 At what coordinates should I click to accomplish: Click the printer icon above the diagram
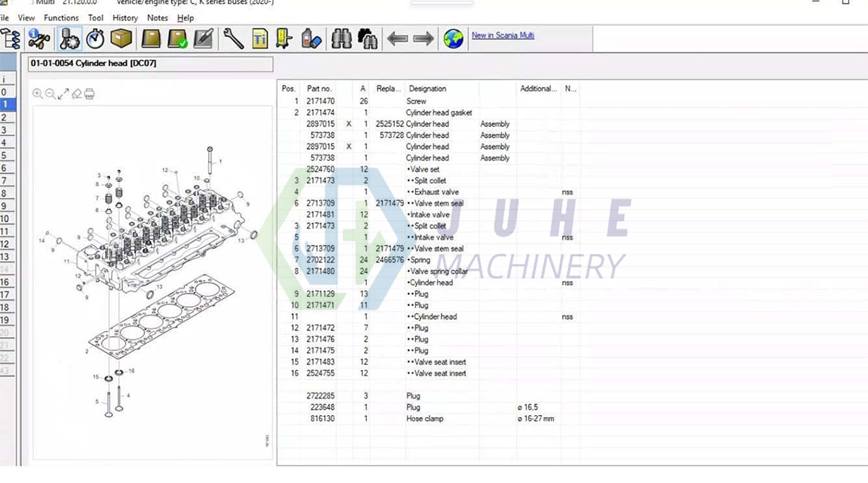coord(90,94)
